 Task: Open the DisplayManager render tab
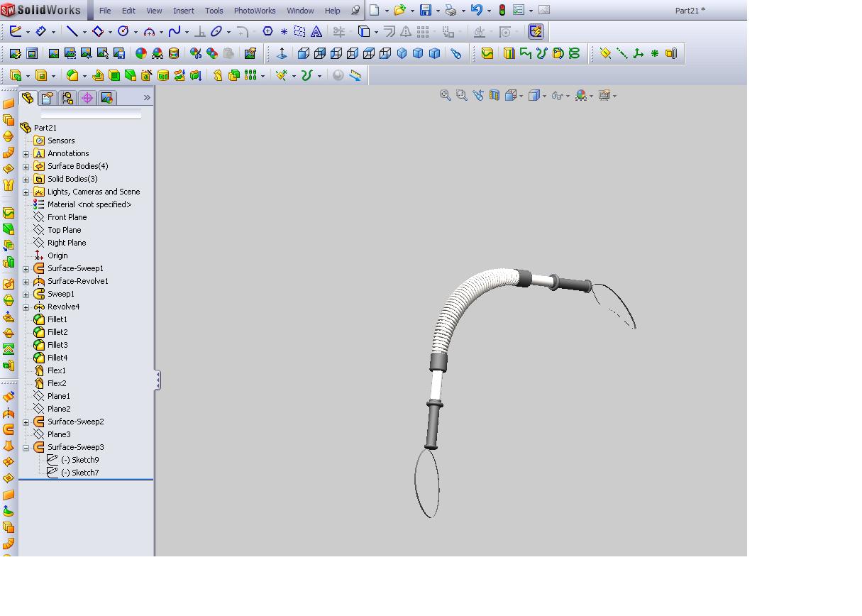[107, 98]
